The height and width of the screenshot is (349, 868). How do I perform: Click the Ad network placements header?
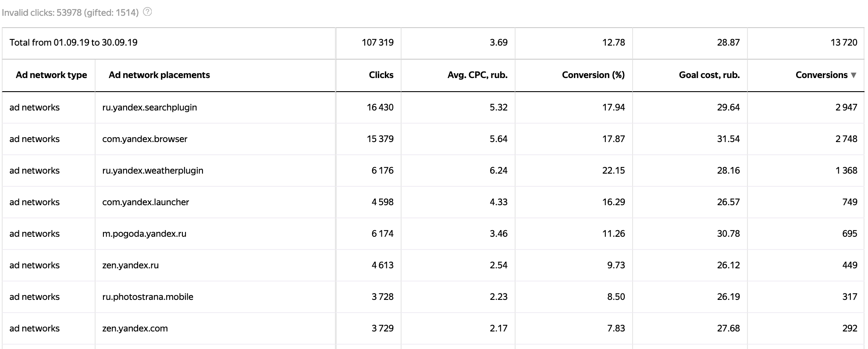[x=159, y=75]
